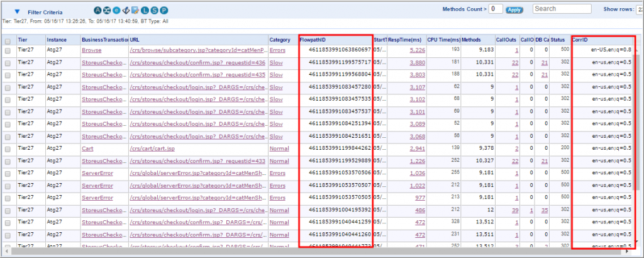
Task: Open the Browse business transaction link
Action: click(x=92, y=50)
